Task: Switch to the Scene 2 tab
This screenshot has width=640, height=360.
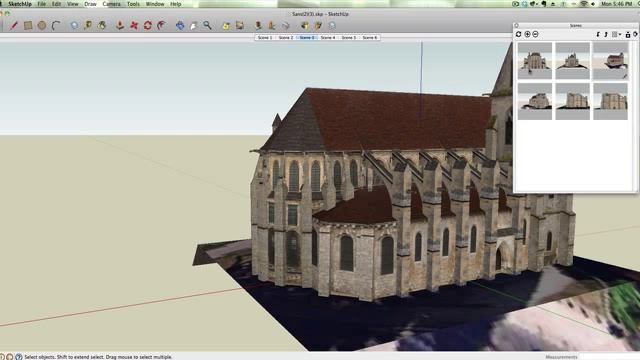Action: [286, 38]
